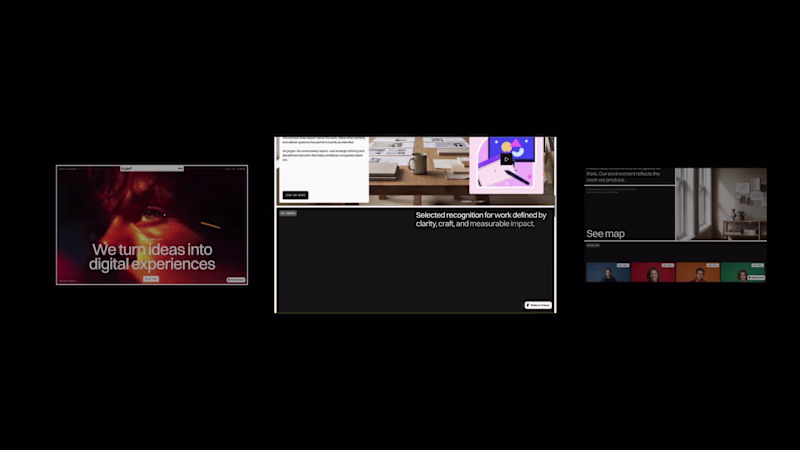Select the blue team member photo card

pyautogui.click(x=608, y=272)
